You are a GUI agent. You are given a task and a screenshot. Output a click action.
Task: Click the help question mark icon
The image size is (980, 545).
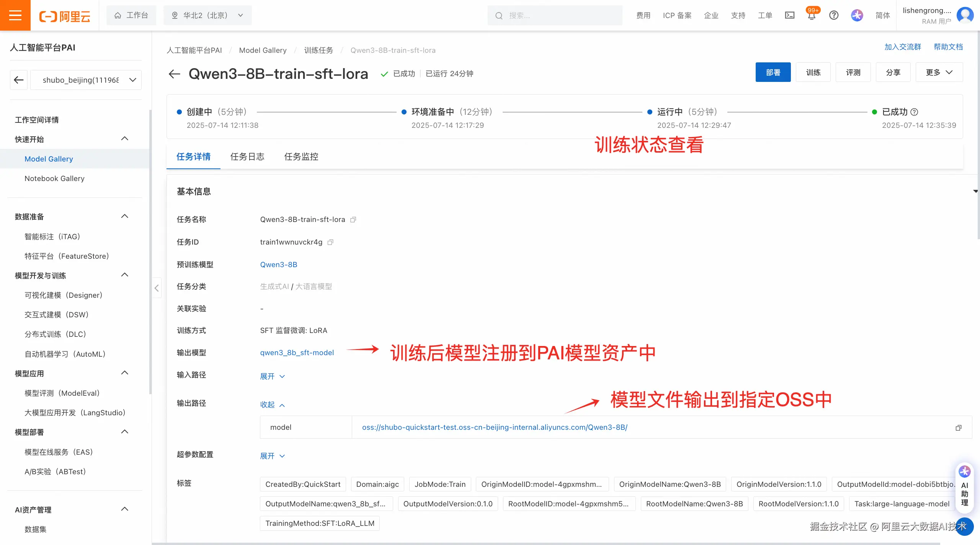834,15
